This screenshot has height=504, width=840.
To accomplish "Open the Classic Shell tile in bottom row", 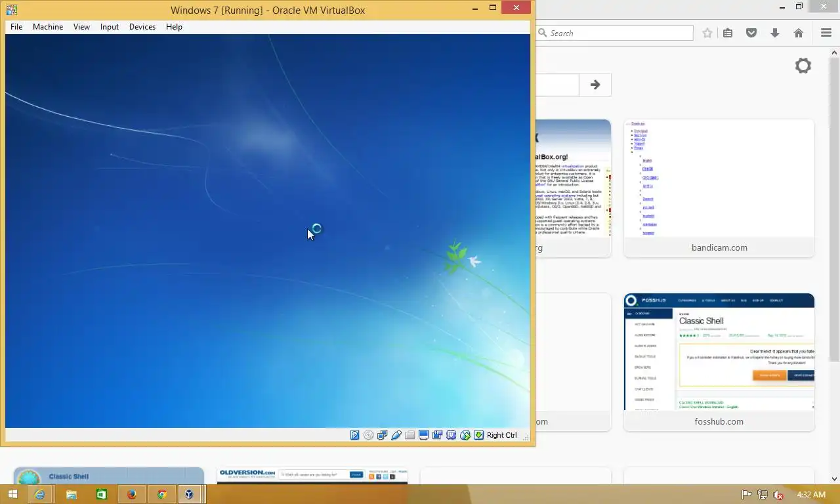I will coord(109,476).
